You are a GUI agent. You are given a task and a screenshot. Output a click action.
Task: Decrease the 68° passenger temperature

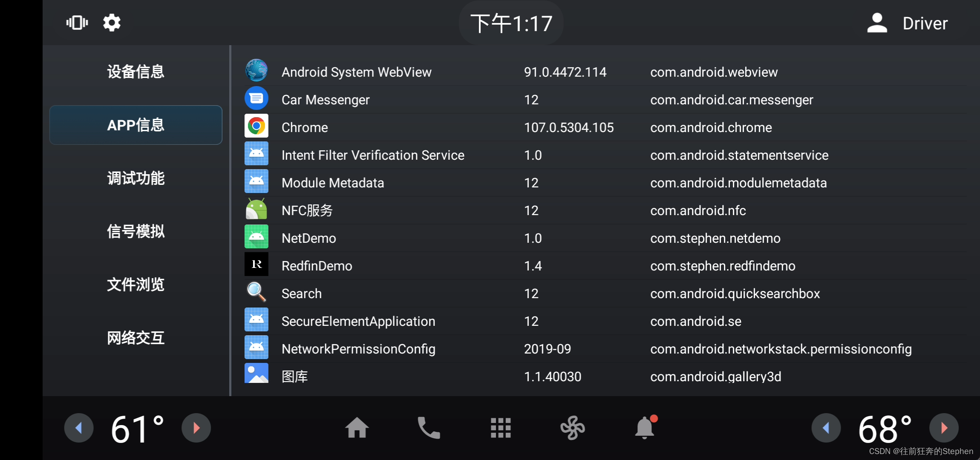[826, 428]
